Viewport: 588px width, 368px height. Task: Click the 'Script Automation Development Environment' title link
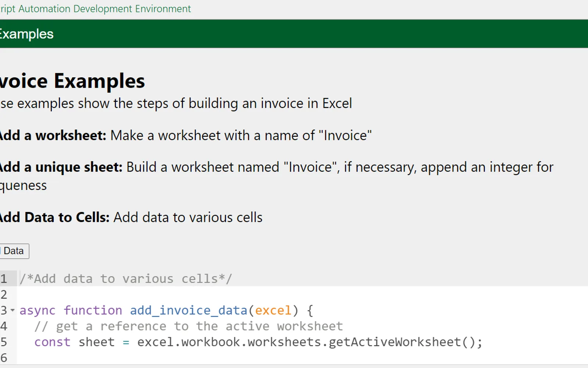[95, 8]
